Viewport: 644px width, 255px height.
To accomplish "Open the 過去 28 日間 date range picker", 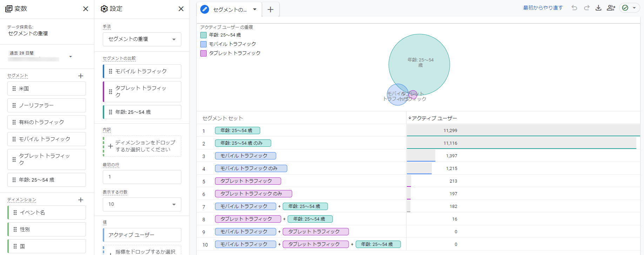I will pos(40,56).
